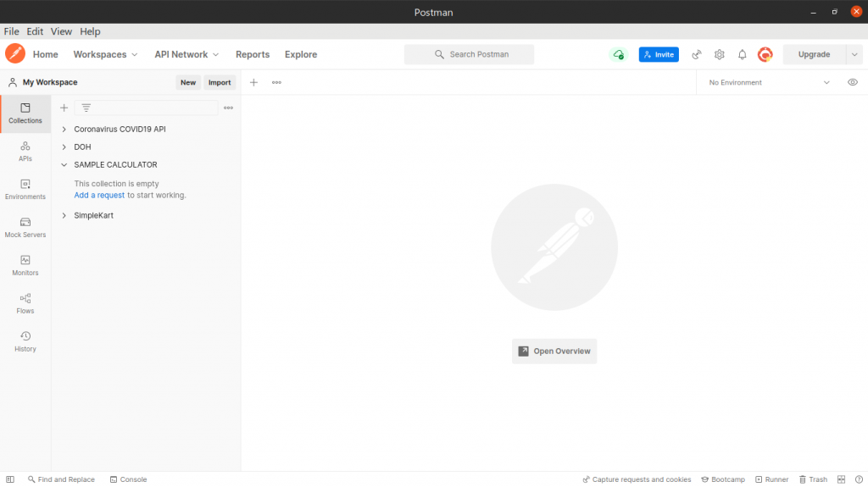
Task: Select the SimpleKart collection name
Action: click(x=93, y=215)
